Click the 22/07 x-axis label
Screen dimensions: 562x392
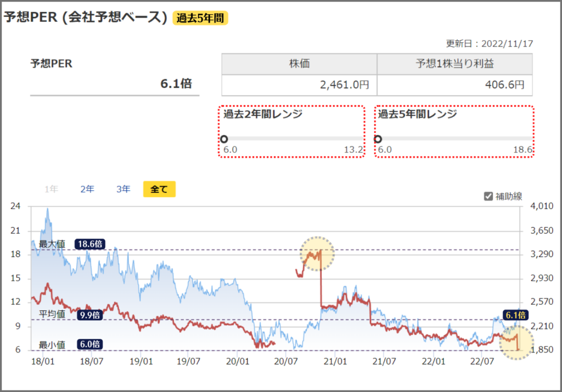coord(482,361)
